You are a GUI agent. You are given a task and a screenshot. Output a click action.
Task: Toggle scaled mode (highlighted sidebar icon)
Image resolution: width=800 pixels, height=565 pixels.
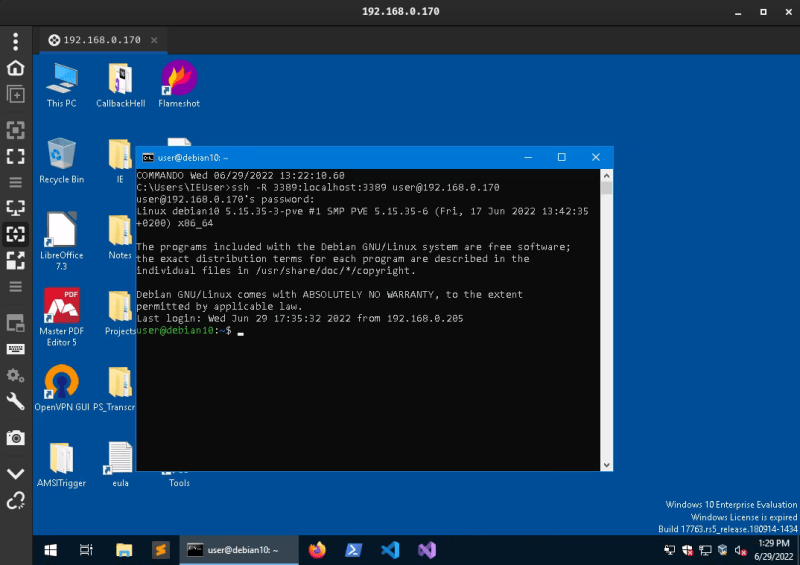click(x=15, y=234)
